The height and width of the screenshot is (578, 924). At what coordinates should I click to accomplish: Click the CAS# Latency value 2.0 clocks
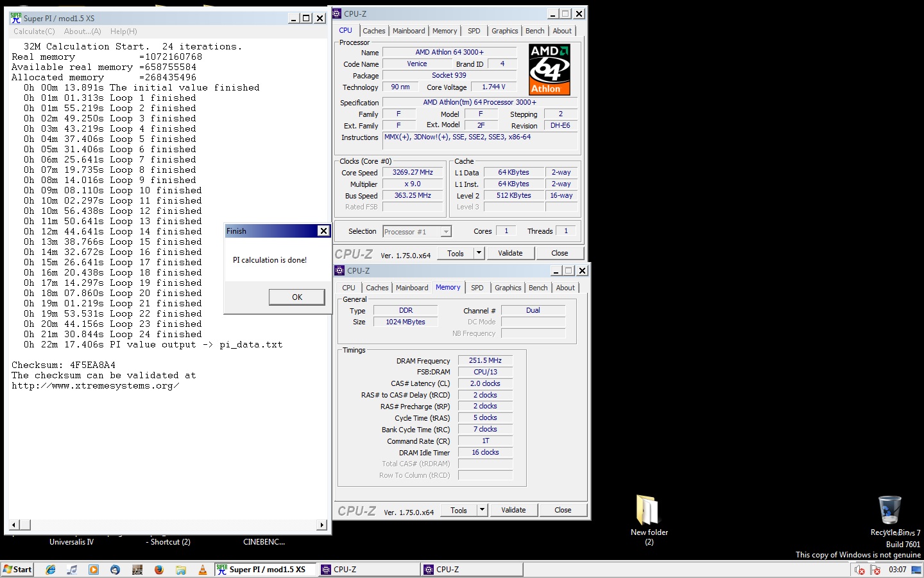click(x=485, y=383)
